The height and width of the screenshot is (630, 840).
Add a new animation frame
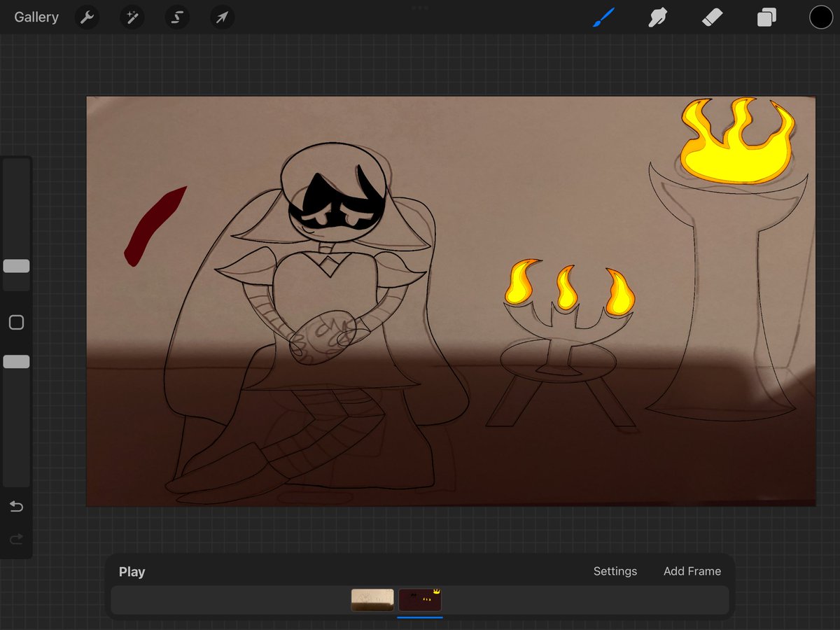(692, 571)
